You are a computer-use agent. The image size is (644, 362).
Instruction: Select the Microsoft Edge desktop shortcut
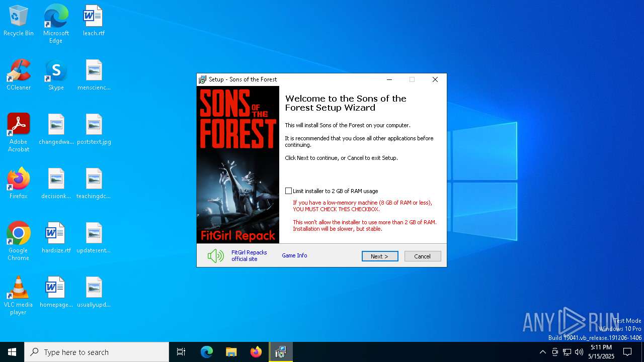click(x=56, y=24)
